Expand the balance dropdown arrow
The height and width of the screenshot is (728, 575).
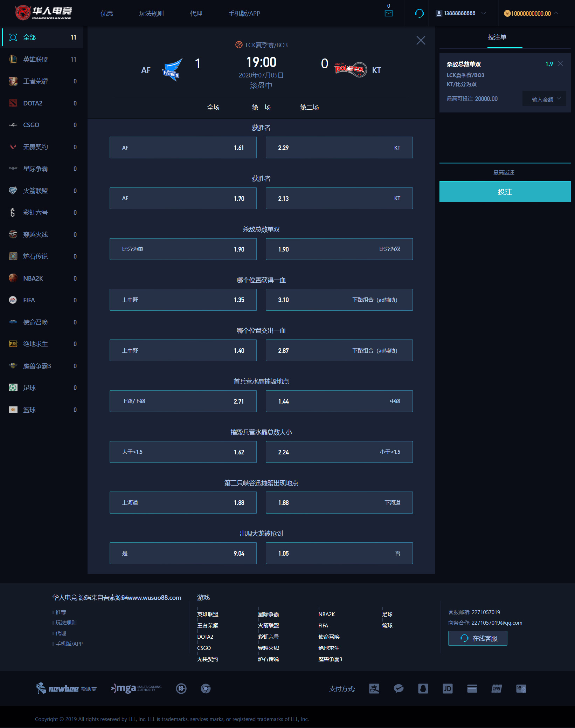556,13
